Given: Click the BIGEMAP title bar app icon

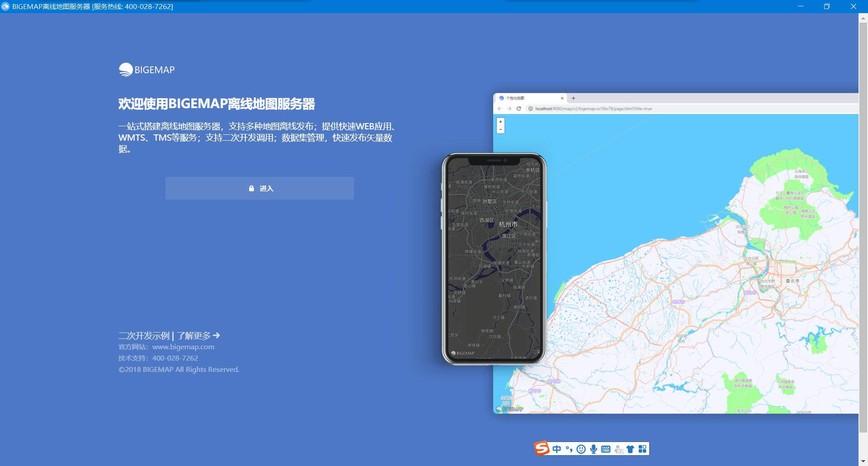Looking at the screenshot, I should tap(5, 6).
